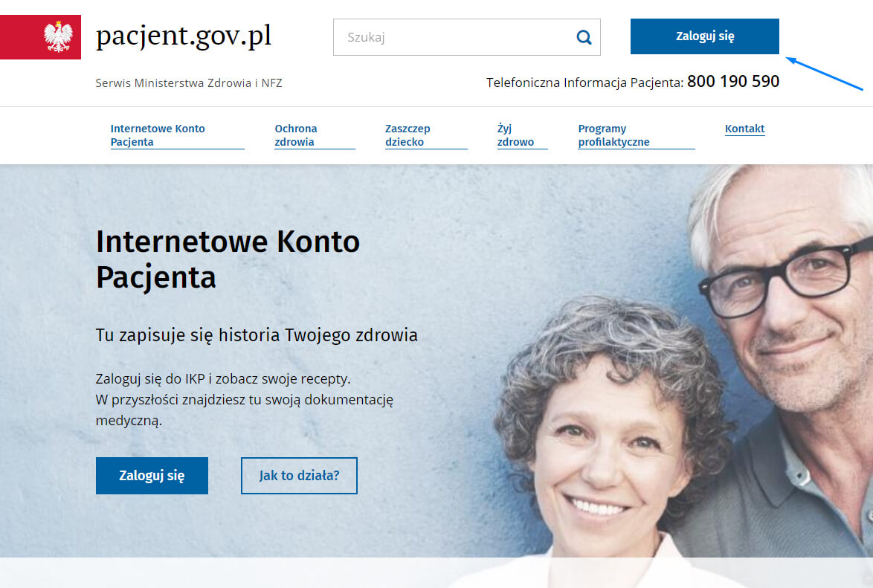Click the Internetowe Konto Pacjenta hero heading
Screen dimensions: 873x588
click(228, 259)
